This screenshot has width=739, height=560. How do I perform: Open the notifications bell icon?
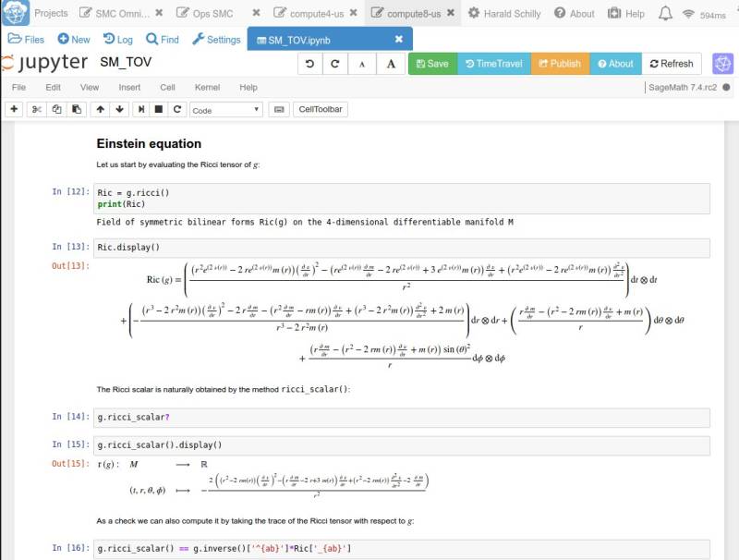point(667,13)
